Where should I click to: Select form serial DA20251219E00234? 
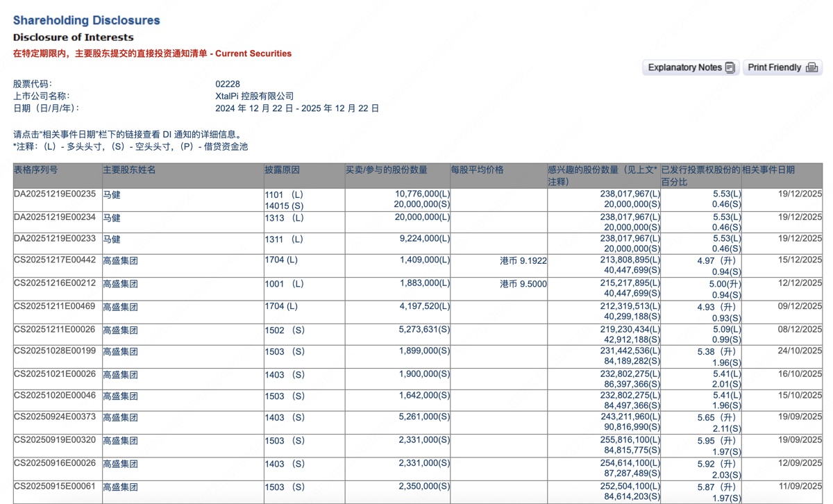pyautogui.click(x=55, y=217)
